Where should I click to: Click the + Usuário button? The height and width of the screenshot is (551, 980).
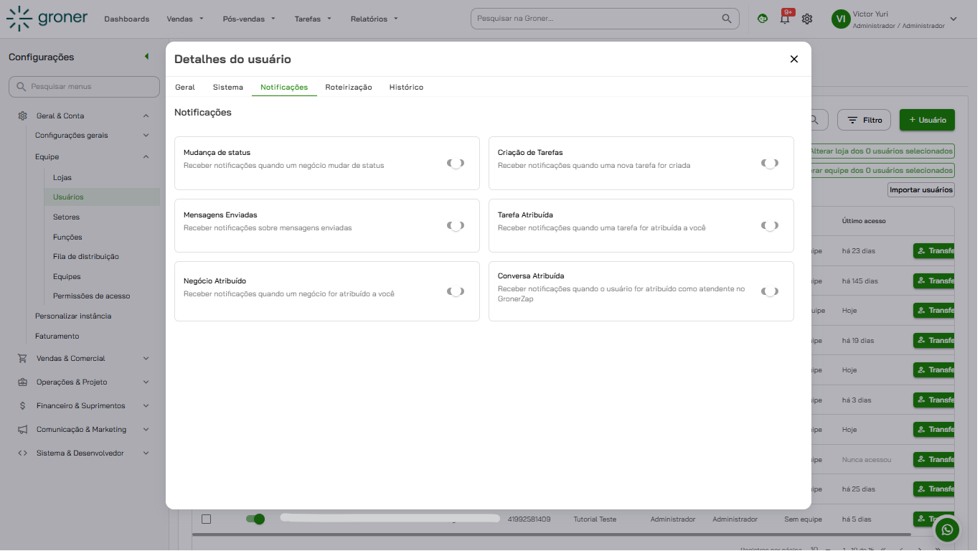(x=927, y=120)
